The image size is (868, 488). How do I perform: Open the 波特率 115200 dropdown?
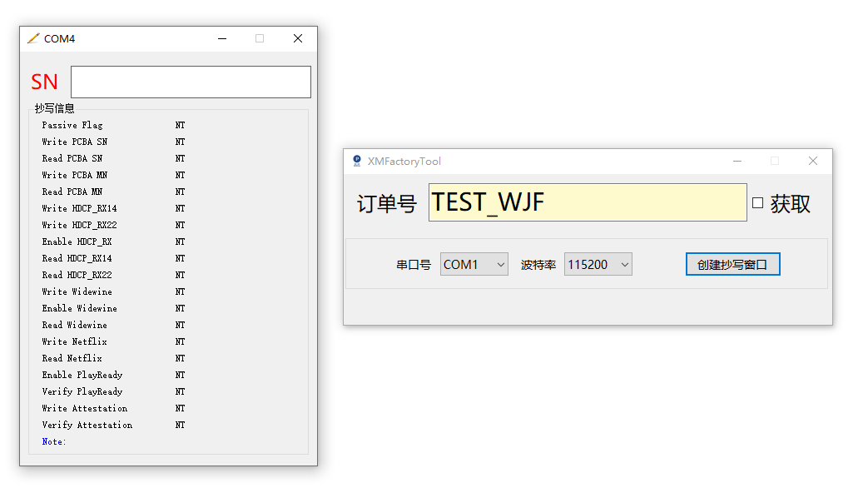598,264
